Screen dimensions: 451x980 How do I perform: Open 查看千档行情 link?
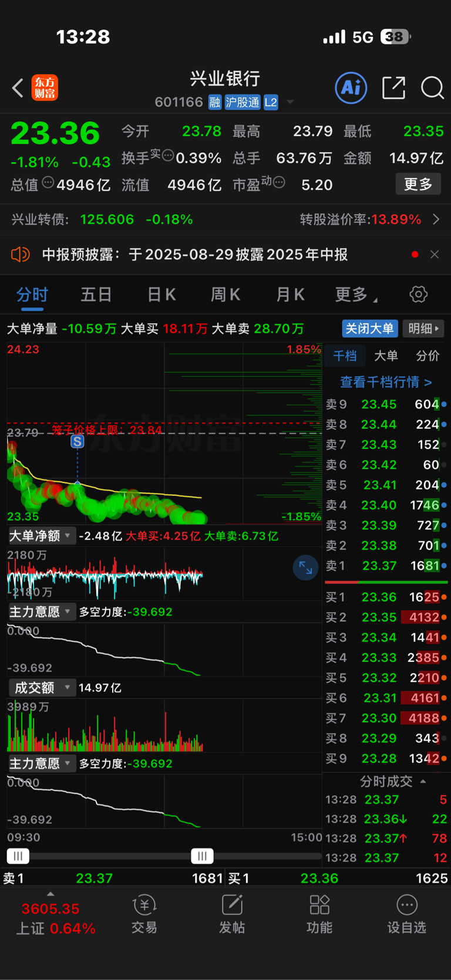(x=386, y=382)
